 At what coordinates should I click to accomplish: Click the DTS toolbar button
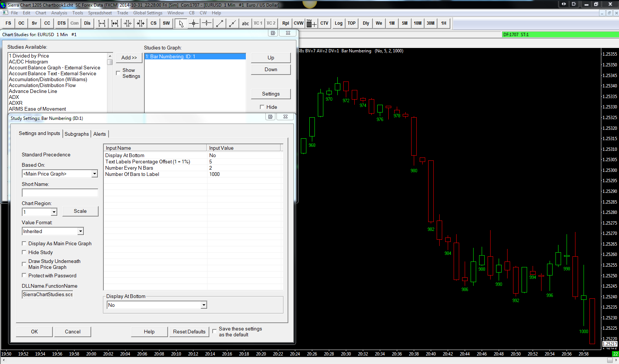62,23
